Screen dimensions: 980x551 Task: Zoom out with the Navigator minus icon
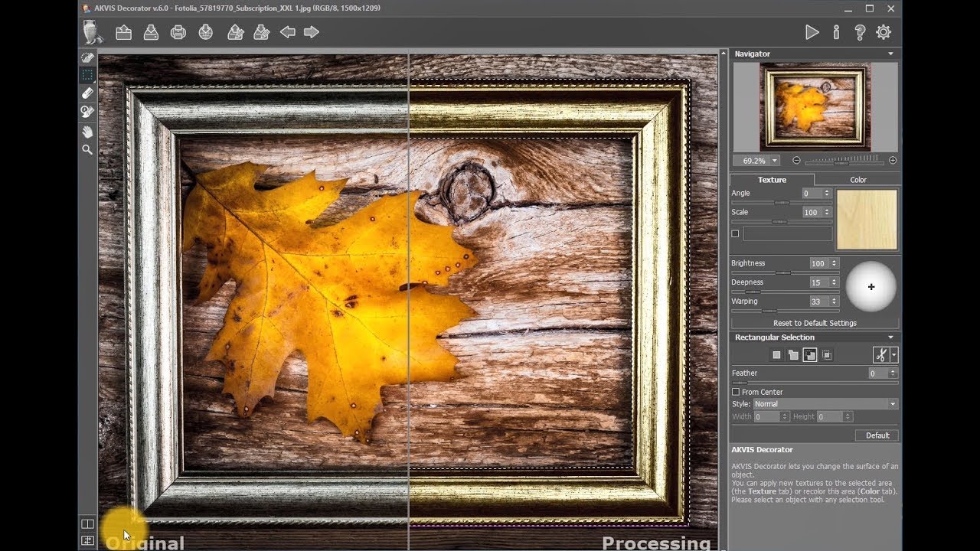point(796,161)
